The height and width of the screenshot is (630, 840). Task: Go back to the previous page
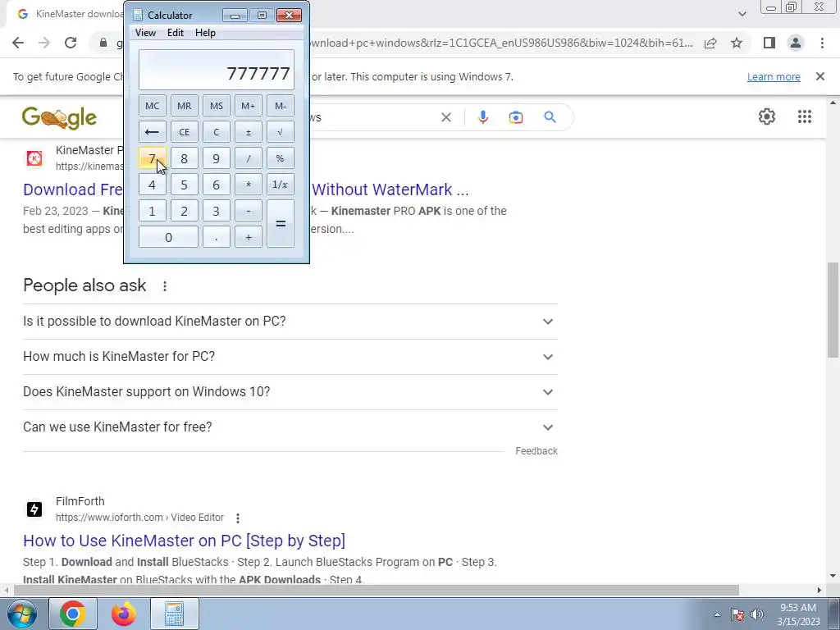(x=18, y=43)
